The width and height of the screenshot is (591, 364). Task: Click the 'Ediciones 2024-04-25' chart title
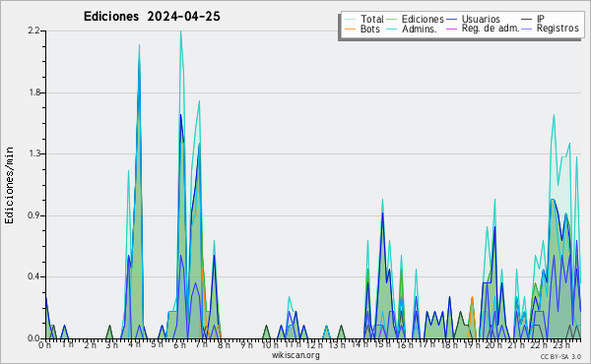coord(152,17)
